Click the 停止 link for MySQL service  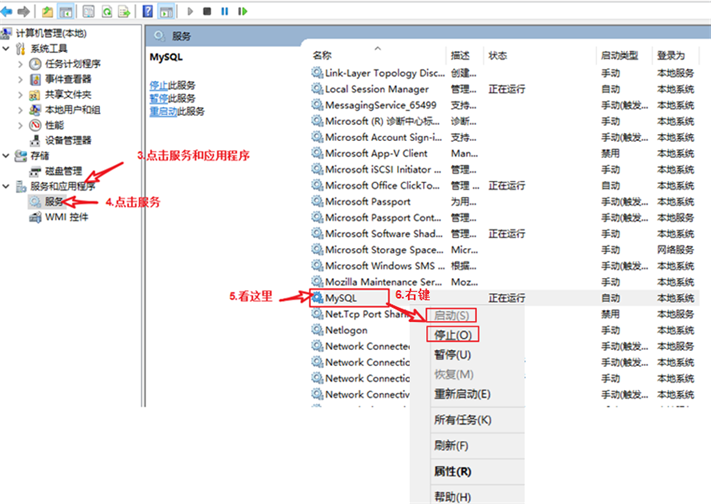pos(158,85)
